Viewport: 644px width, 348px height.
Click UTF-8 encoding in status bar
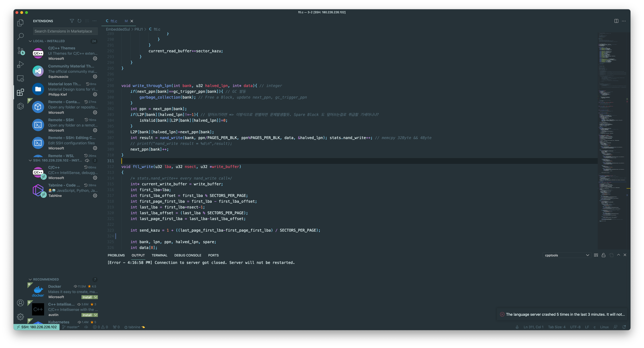point(575,327)
